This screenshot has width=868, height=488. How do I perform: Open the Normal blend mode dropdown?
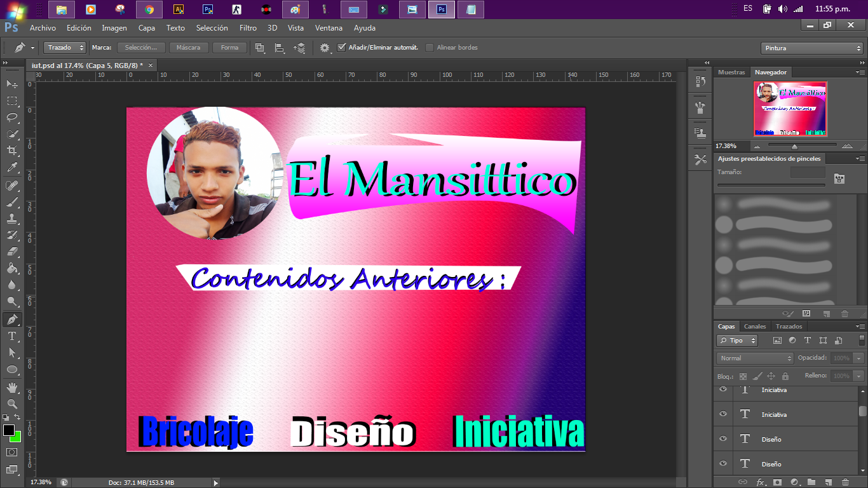coord(755,358)
